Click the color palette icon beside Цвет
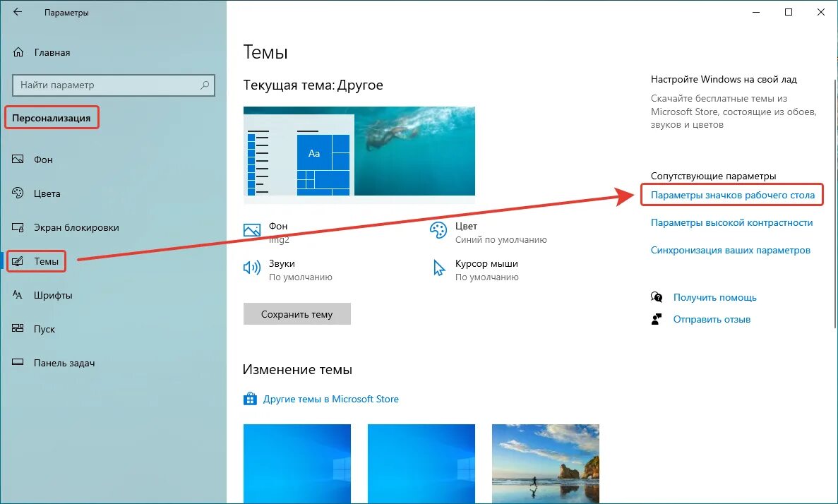The image size is (838, 504). [438, 230]
